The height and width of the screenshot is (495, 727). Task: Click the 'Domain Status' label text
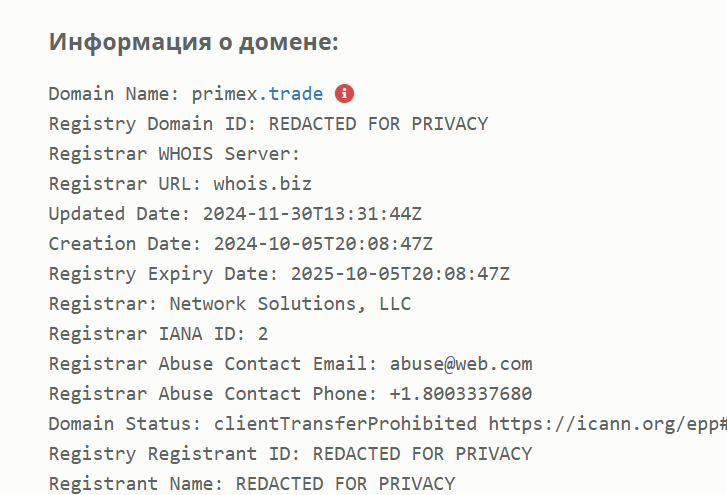tap(125, 424)
